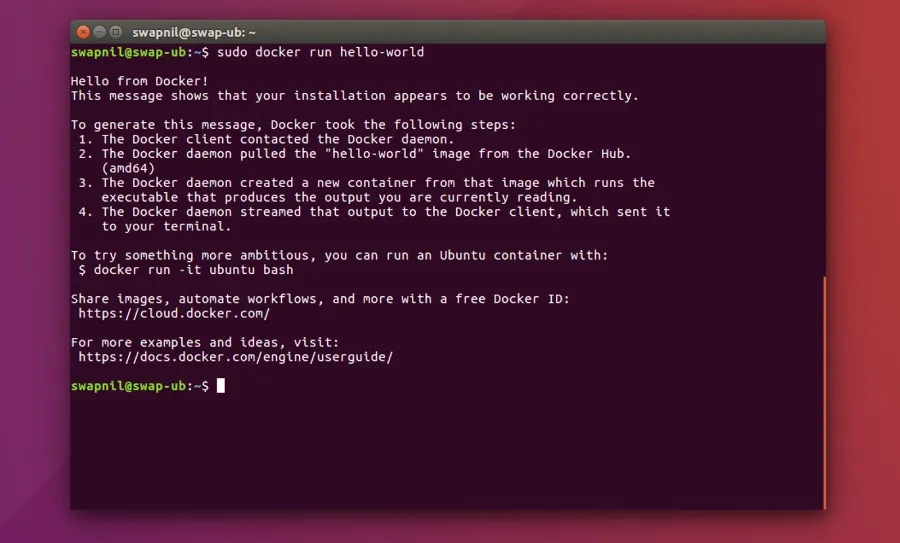Click the line 'To generate this message, Docker took'
Image resolution: width=900 pixels, height=543 pixels.
pos(293,125)
